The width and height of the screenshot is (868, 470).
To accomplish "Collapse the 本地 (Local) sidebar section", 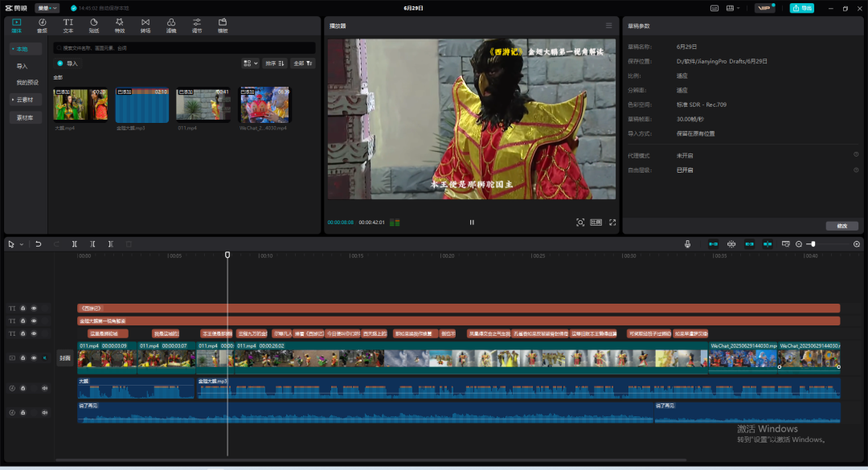I will (26, 49).
